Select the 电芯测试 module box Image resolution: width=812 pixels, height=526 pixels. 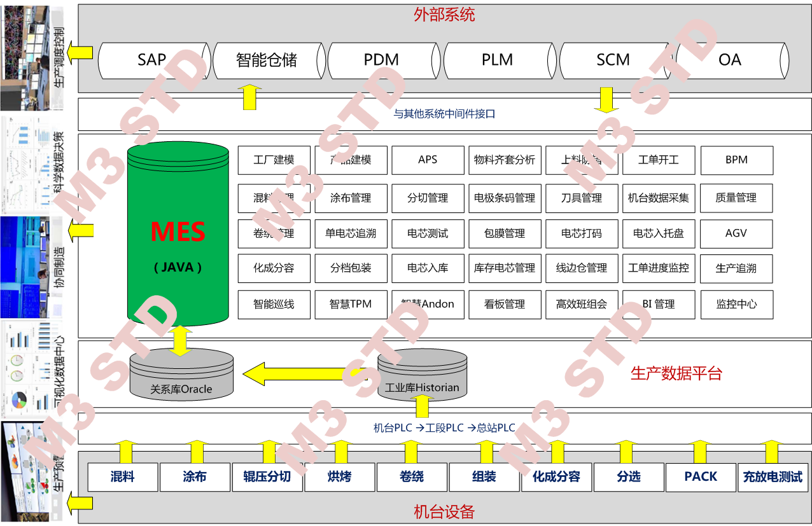[428, 233]
